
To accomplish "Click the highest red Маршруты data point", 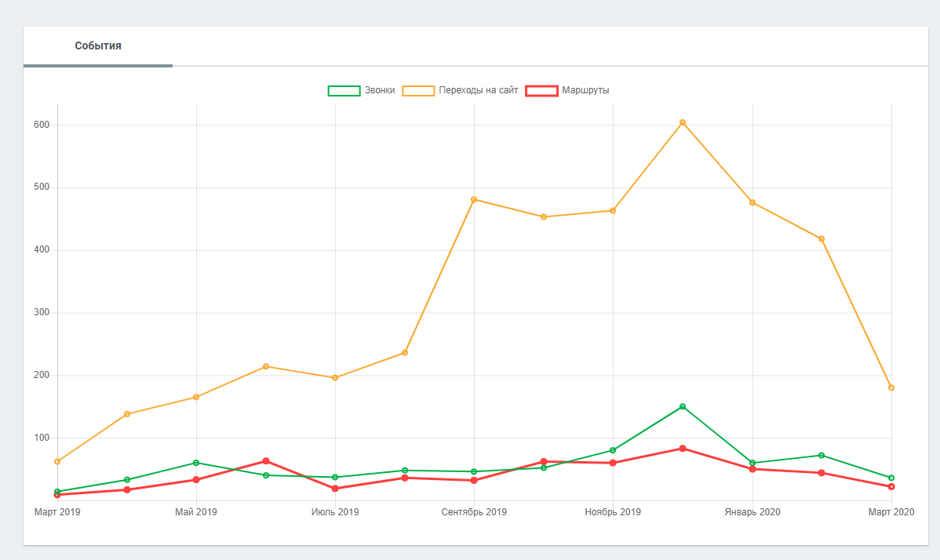I will [683, 449].
